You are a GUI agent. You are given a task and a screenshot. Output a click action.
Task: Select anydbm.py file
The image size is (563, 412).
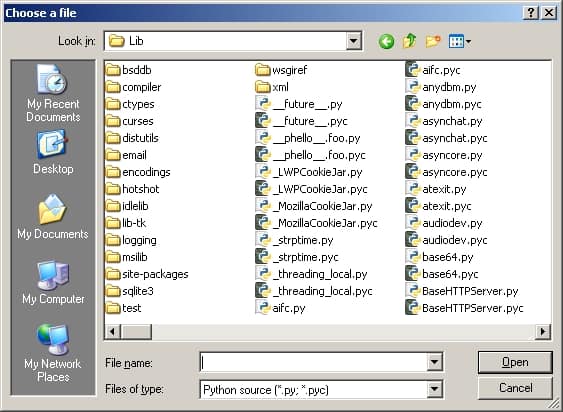click(x=441, y=87)
